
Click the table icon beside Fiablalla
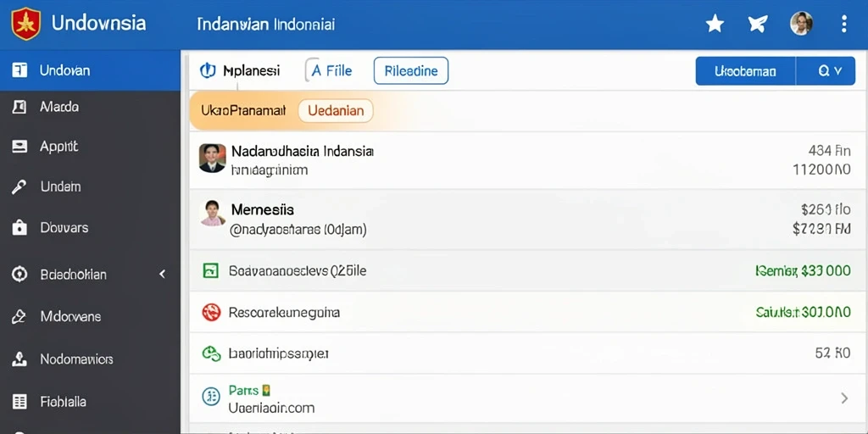19,401
